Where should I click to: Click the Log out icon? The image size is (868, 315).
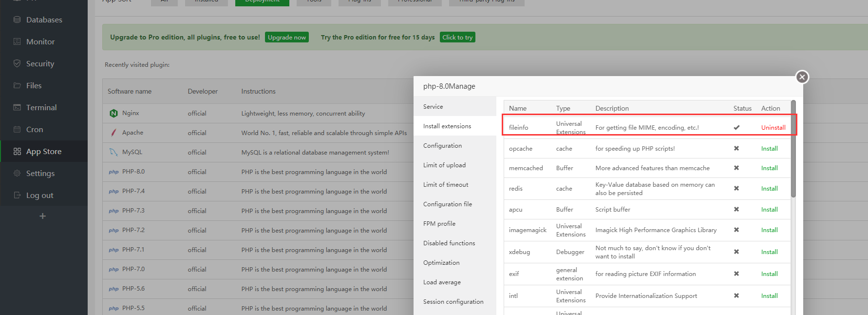(x=17, y=196)
